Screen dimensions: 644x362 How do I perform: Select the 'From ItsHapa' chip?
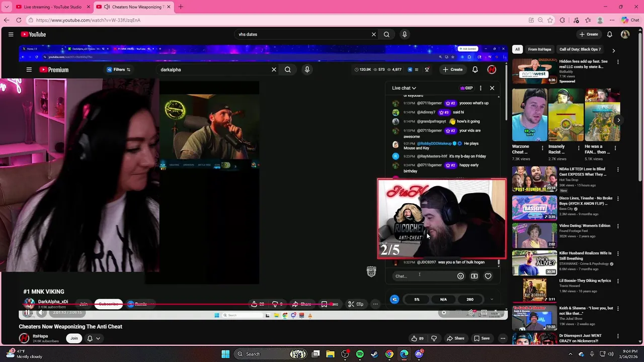(x=539, y=49)
